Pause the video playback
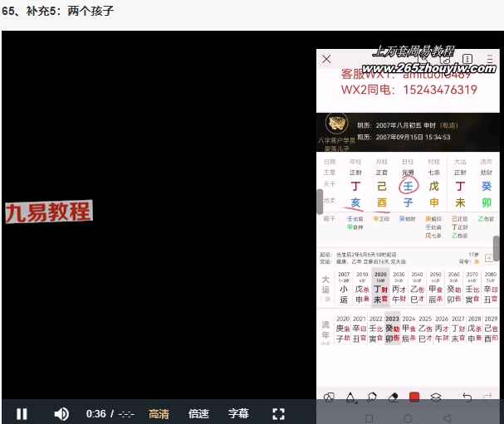 point(22,413)
